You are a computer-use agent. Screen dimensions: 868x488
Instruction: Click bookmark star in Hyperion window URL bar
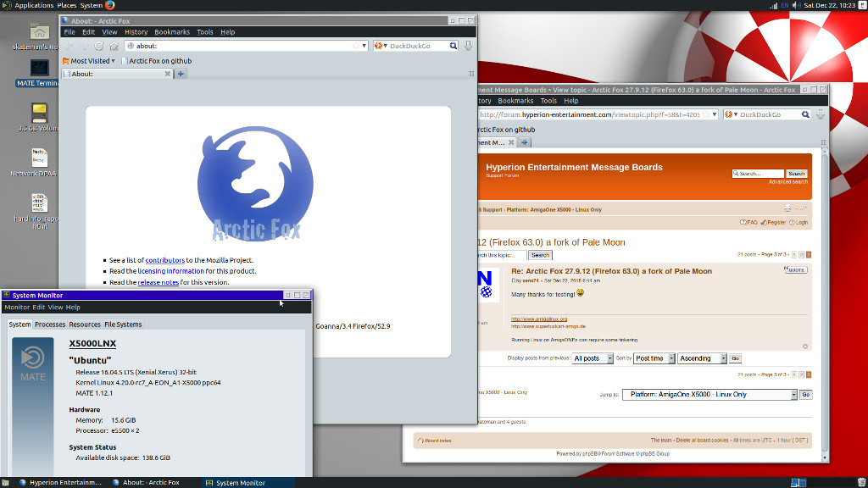click(x=706, y=114)
